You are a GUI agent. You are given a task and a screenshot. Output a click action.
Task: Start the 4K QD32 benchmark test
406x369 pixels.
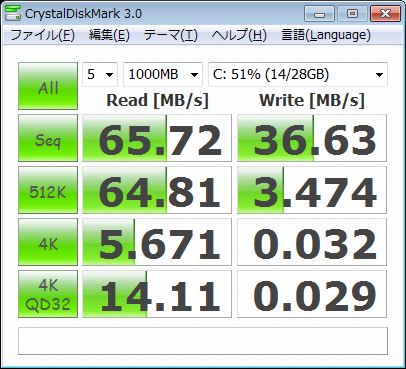[48, 294]
